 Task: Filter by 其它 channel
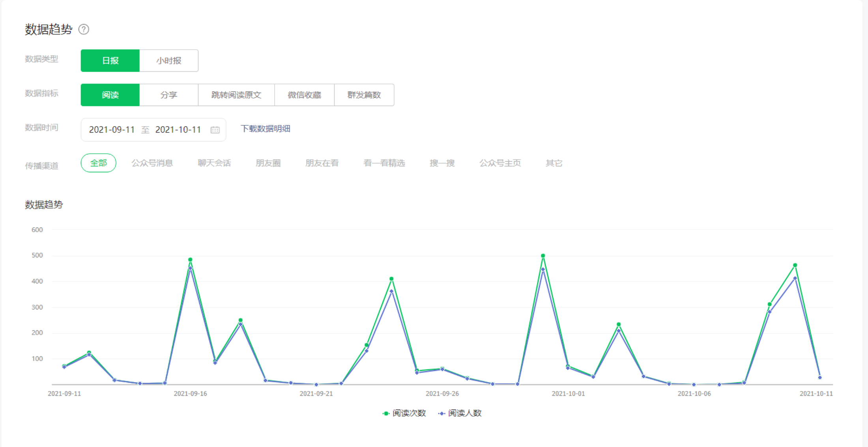pos(554,163)
